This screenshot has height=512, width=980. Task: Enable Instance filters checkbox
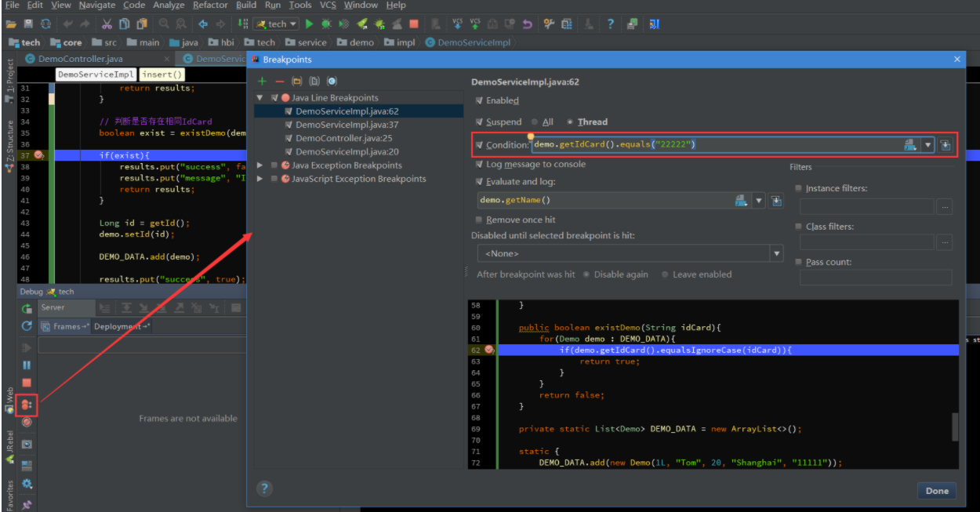pyautogui.click(x=799, y=189)
